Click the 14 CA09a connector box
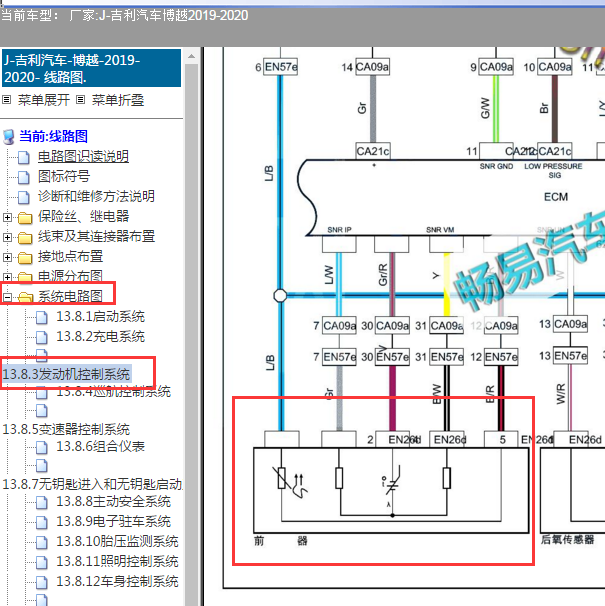Image resolution: width=605 pixels, height=606 pixels. (372, 67)
